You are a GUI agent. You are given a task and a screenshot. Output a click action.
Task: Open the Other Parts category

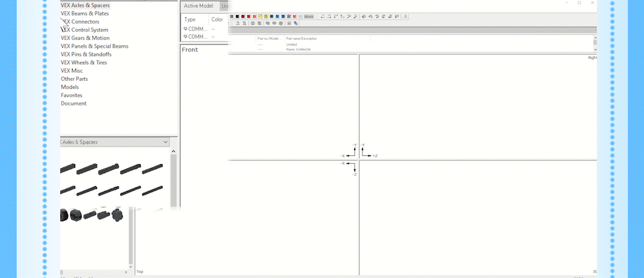75,79
